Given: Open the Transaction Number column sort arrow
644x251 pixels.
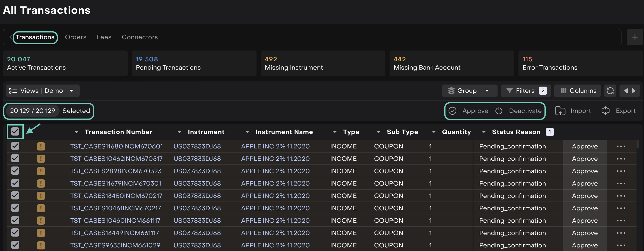Looking at the screenshot, I should [76, 132].
